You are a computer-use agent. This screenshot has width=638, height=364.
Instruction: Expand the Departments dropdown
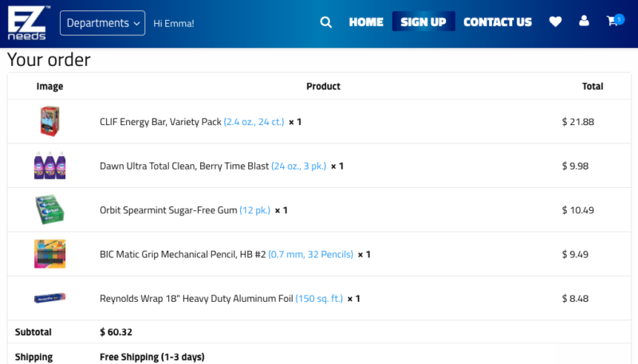click(x=103, y=23)
